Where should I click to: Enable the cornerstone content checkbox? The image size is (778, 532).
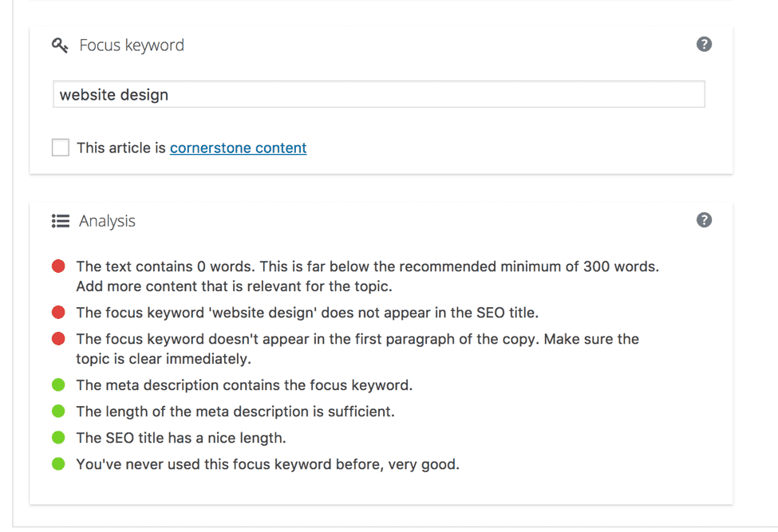pos(61,148)
